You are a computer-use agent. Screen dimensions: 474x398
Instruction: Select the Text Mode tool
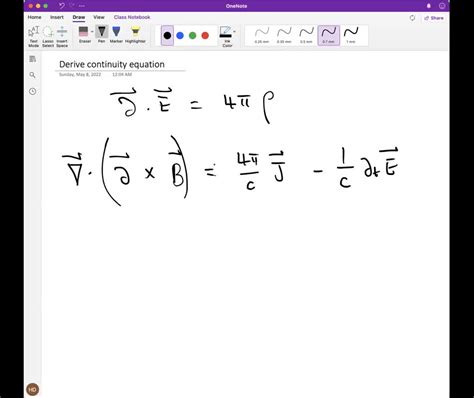34,36
